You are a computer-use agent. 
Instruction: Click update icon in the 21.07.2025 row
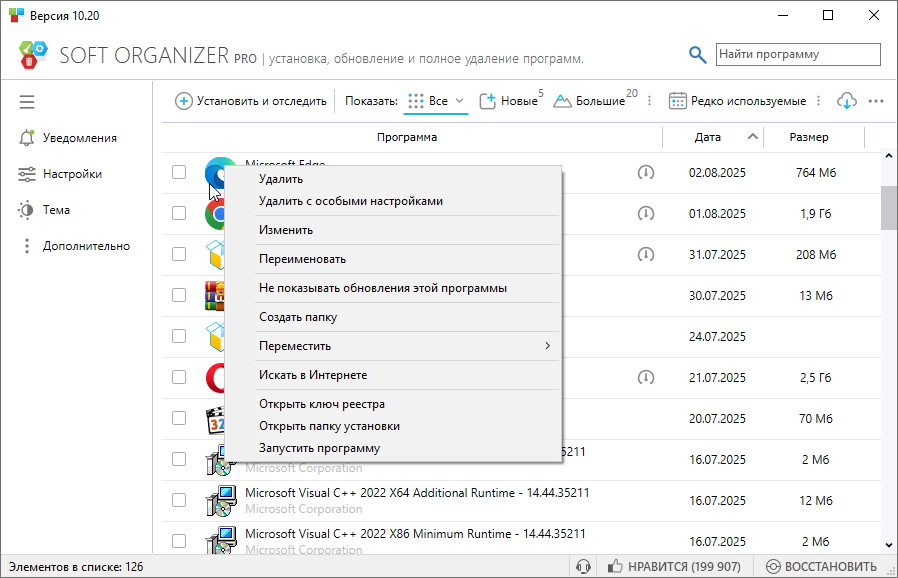click(645, 378)
